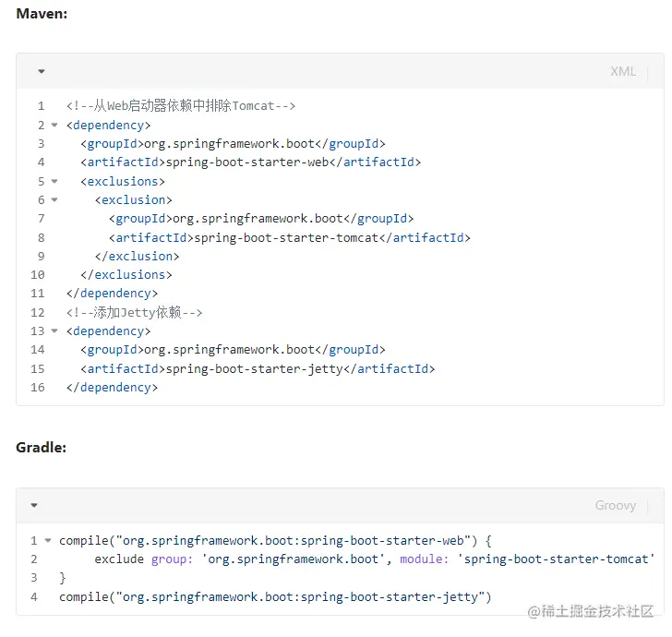Click line number 1 in XML block

coord(42,106)
